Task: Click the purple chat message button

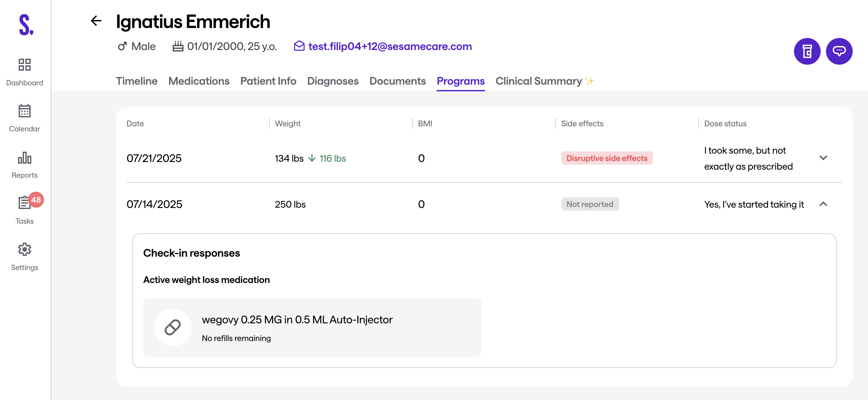Action: pyautogui.click(x=839, y=52)
